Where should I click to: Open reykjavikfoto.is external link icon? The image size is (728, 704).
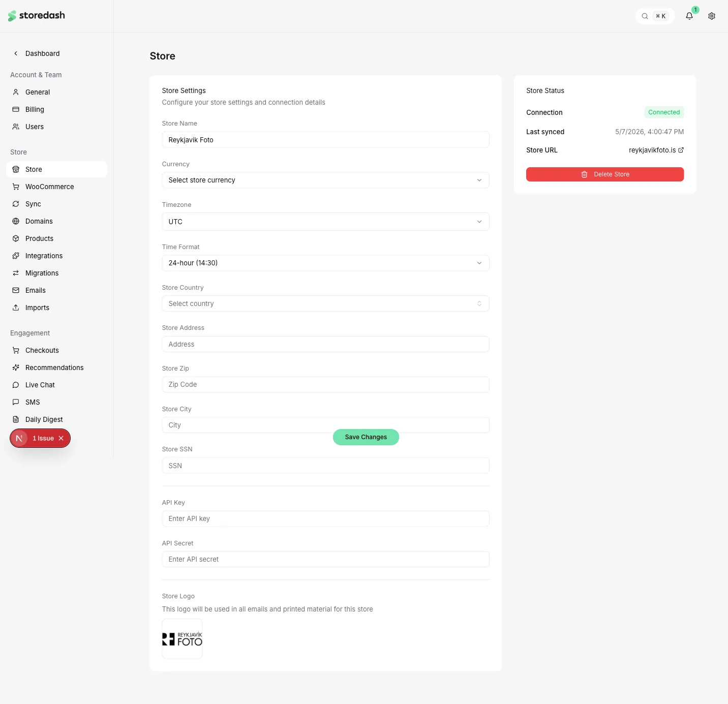pos(681,150)
